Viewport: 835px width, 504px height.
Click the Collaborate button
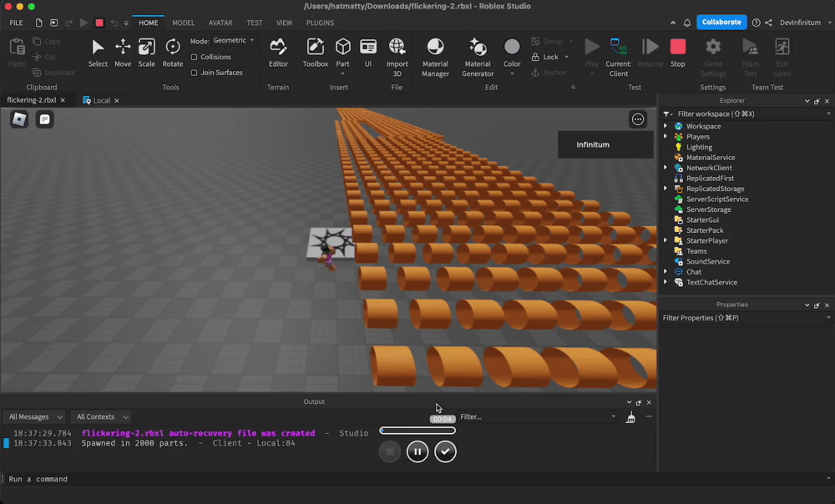pyautogui.click(x=721, y=23)
